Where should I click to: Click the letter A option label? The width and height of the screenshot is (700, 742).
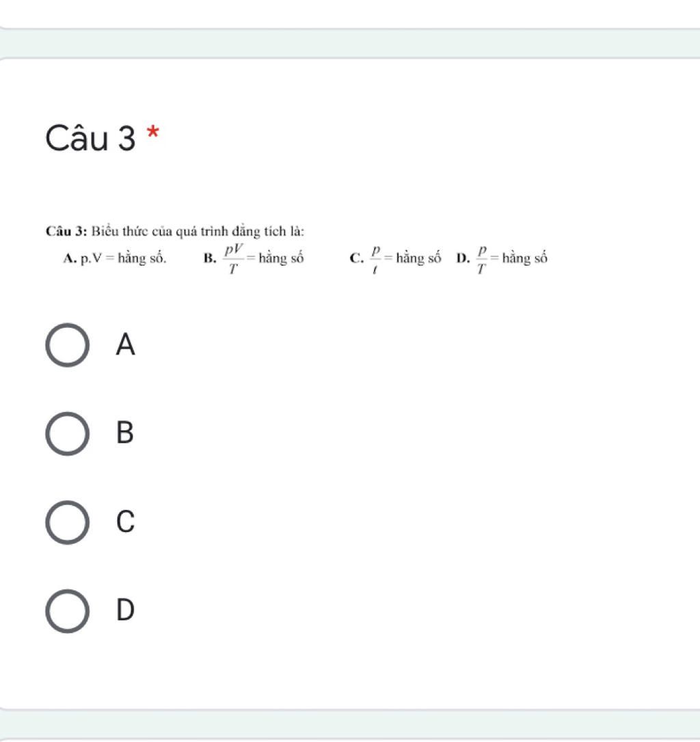(126, 344)
